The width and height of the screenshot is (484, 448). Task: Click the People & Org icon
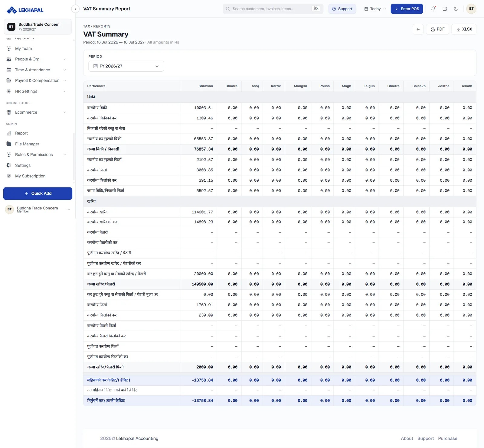[x=9, y=59]
